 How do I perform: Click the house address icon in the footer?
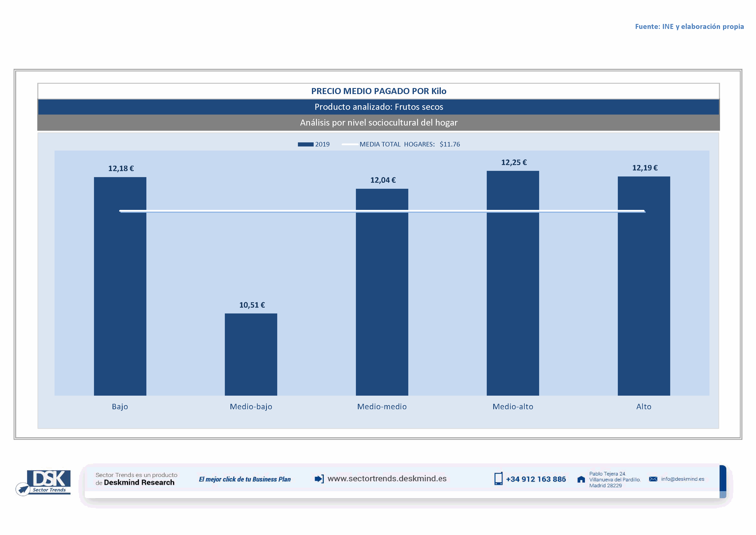[581, 479]
